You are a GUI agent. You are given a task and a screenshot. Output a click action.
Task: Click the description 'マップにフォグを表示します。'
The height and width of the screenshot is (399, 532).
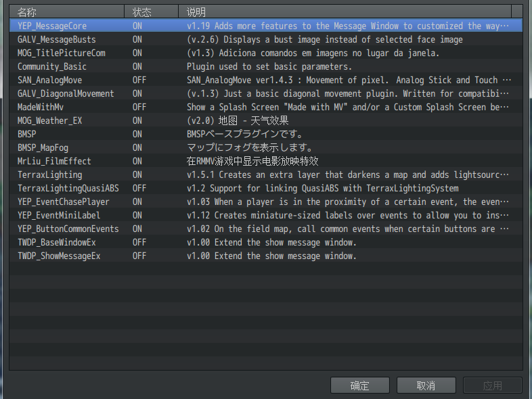(250, 148)
